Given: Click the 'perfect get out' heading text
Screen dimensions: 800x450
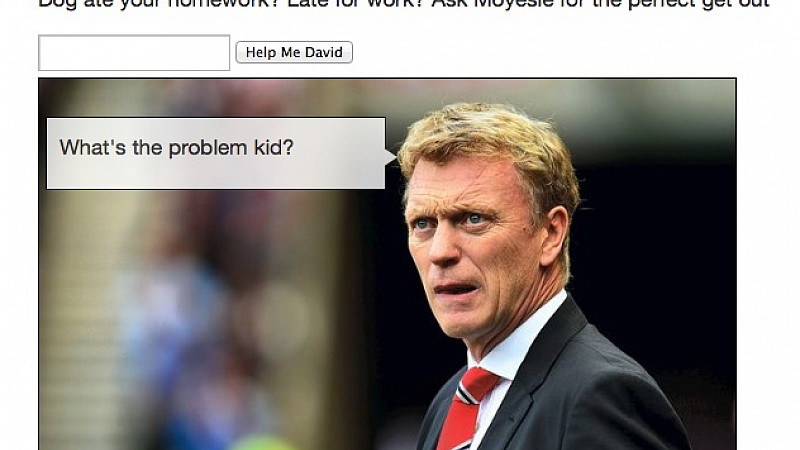Looking at the screenshot, I should [698, 3].
